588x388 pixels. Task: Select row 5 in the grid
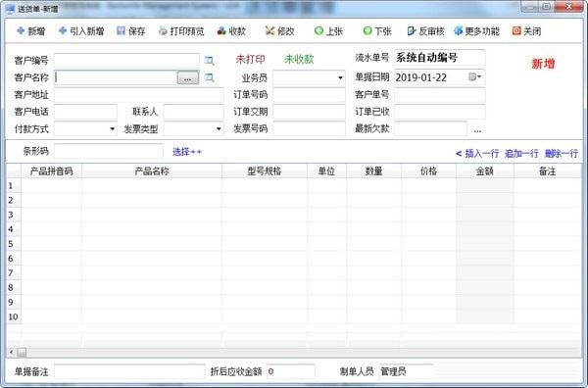coord(14,244)
